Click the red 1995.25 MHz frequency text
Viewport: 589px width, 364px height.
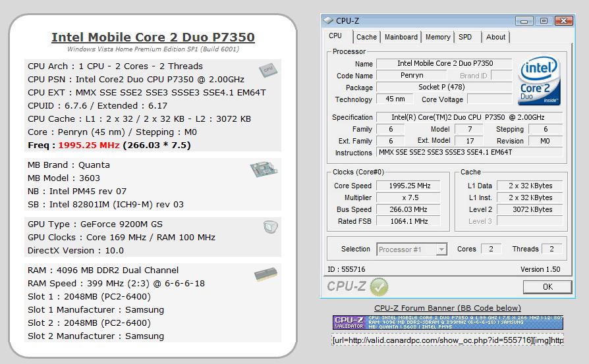click(x=89, y=145)
